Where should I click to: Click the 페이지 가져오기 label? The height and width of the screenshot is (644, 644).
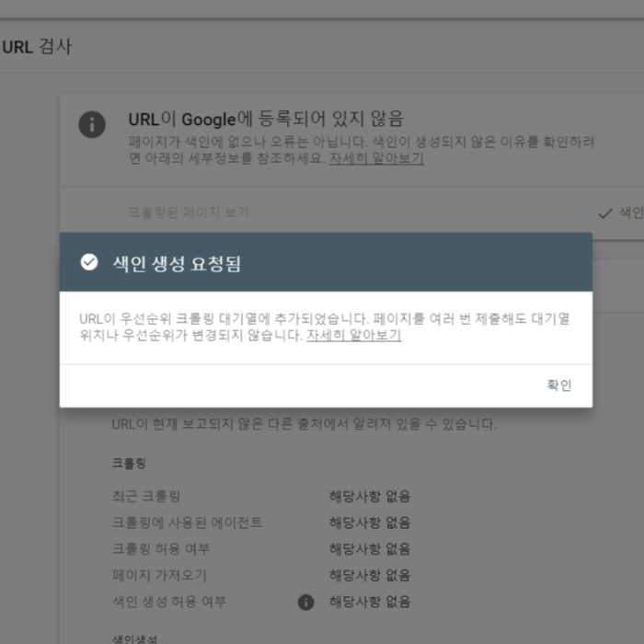tap(159, 575)
